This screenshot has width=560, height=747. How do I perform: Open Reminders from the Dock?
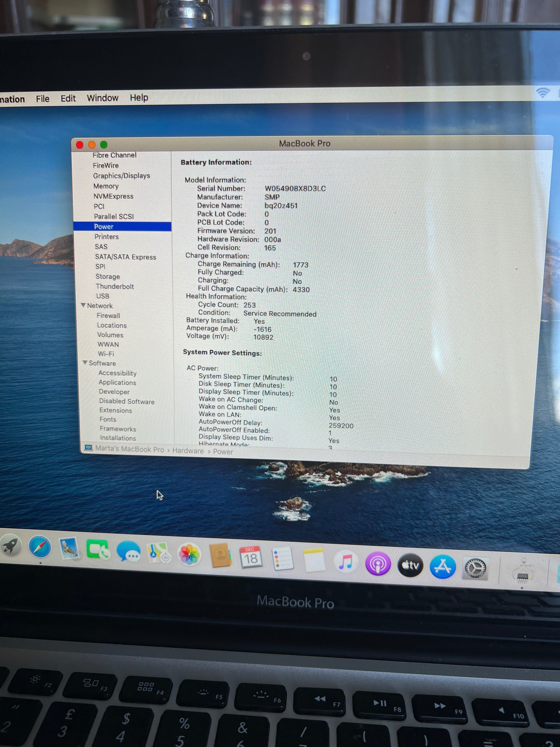pyautogui.click(x=283, y=559)
